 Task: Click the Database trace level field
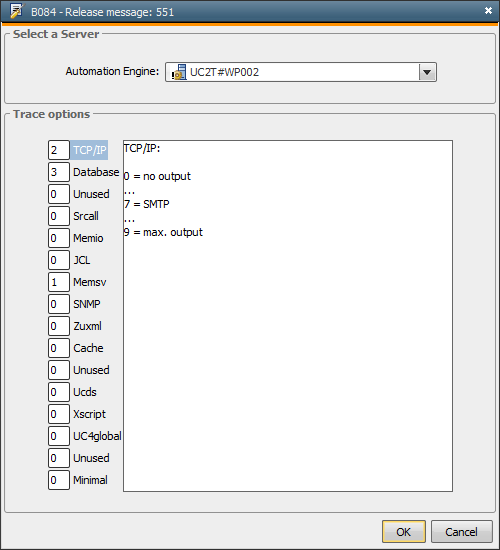pyautogui.click(x=59, y=172)
